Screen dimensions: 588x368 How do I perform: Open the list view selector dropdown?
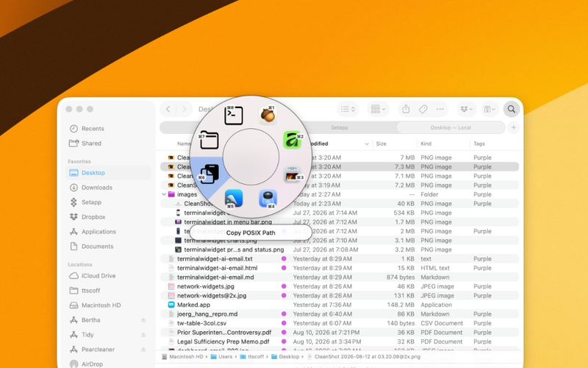coord(348,109)
